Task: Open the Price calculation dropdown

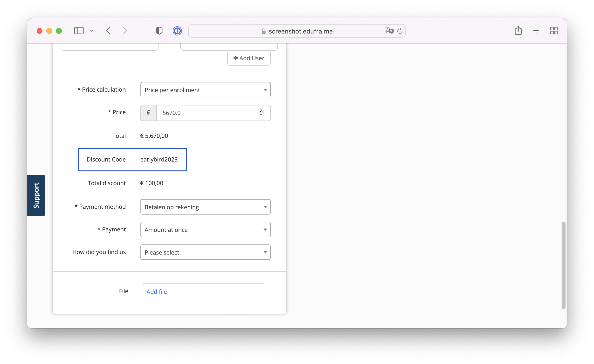Action: click(x=205, y=90)
